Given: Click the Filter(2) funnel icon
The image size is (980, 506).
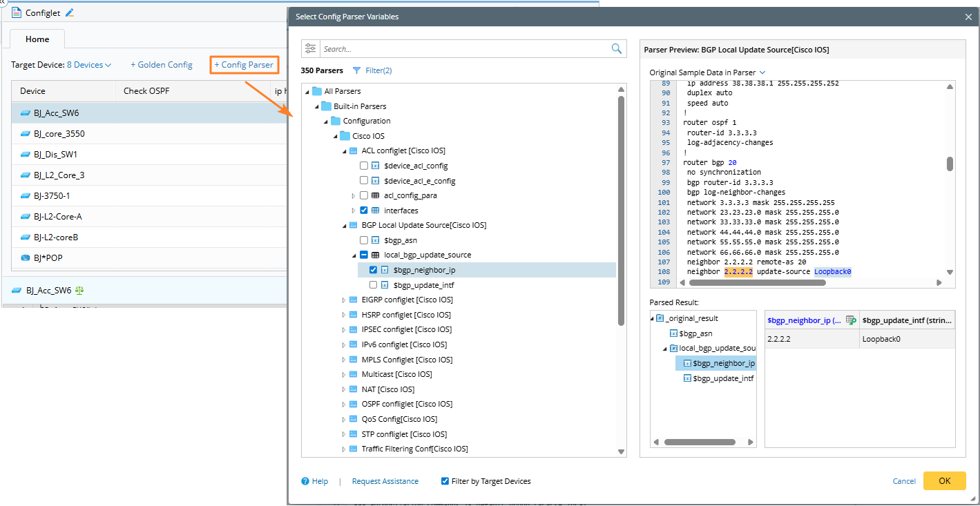Looking at the screenshot, I should pos(356,70).
